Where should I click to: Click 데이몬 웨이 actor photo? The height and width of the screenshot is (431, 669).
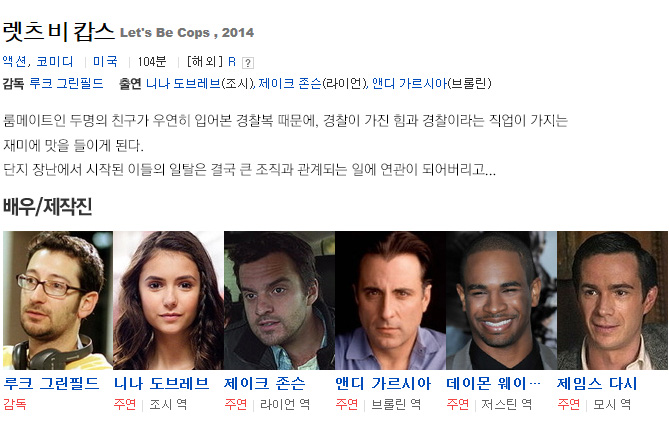coord(501,300)
